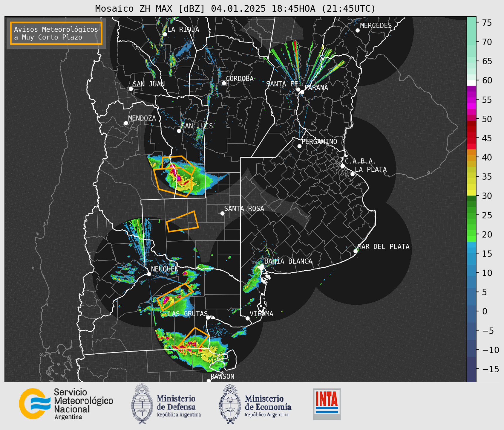
Task: Select the LA RIOJA city marker
Action: click(x=165, y=34)
